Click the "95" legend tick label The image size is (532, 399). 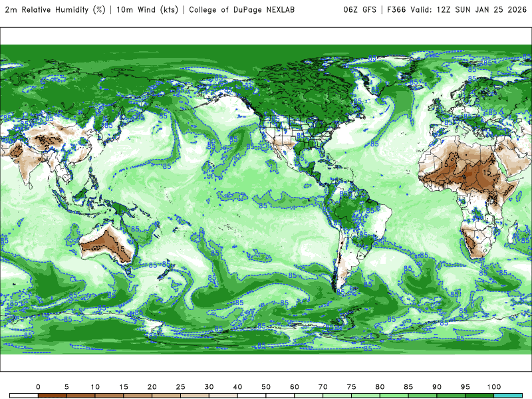pos(465,387)
